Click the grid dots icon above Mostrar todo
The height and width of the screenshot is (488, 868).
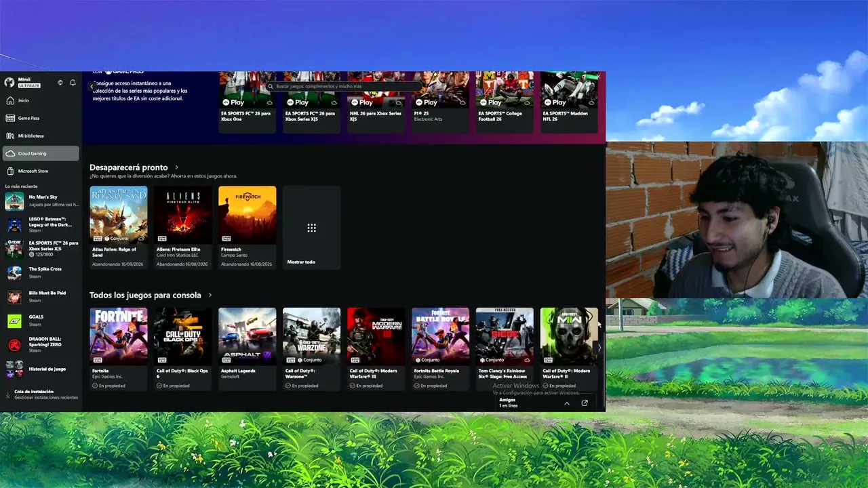point(311,228)
